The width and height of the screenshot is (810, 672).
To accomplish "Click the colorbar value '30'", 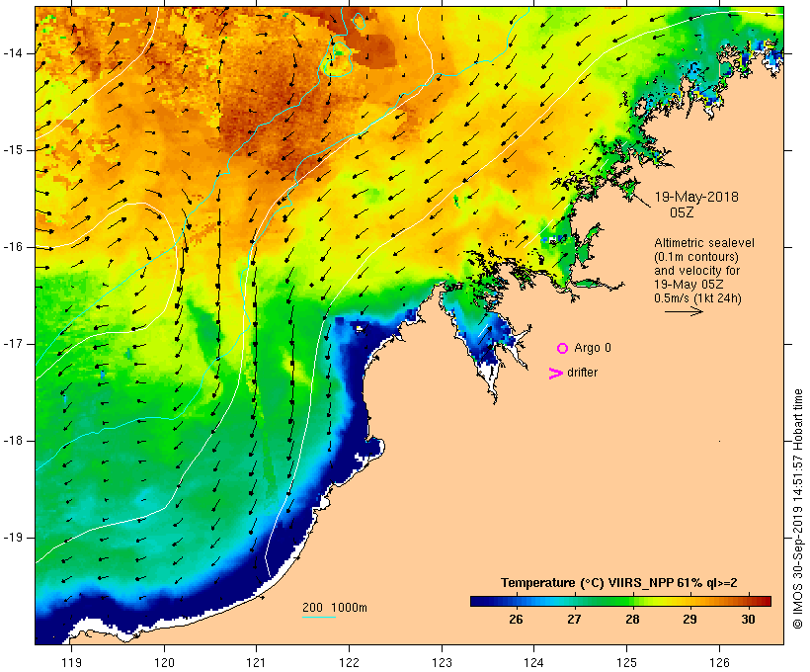I will coord(748,619).
